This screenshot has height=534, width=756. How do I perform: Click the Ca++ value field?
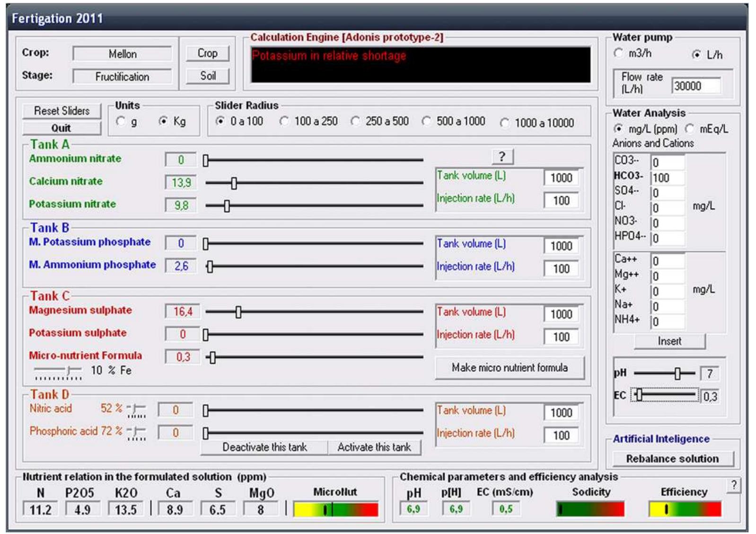(668, 261)
